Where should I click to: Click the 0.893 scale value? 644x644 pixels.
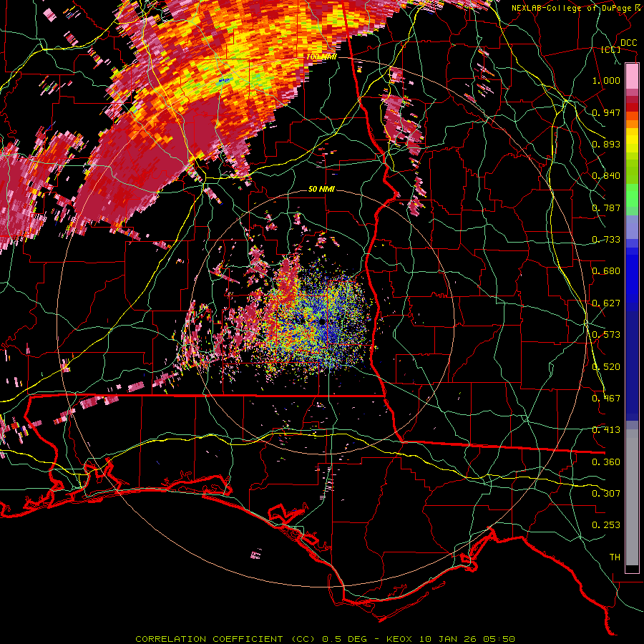tap(606, 144)
